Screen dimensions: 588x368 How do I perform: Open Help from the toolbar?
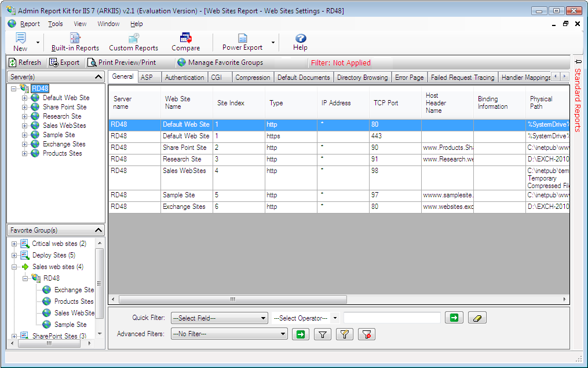click(x=300, y=42)
